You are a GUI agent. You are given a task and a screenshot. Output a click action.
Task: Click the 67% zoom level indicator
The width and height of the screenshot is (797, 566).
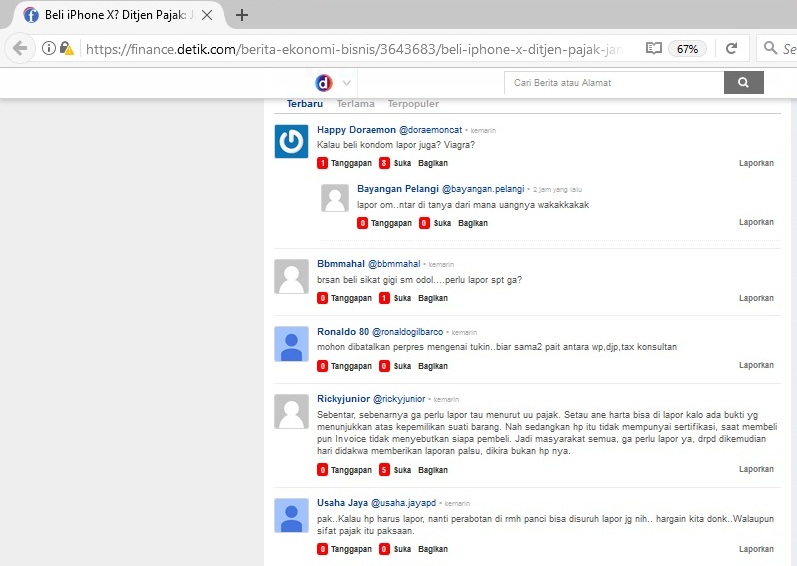coord(687,48)
